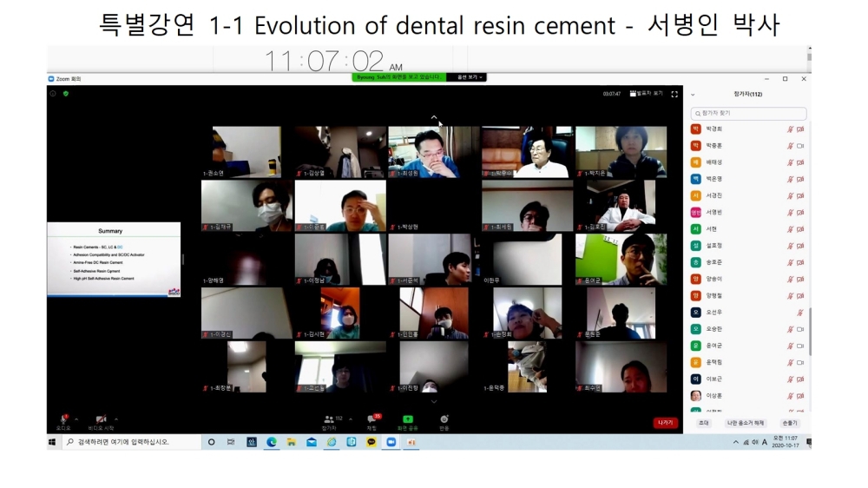Image resolution: width=868 pixels, height=488 pixels.
Task: Open the participants (참가자) panel icon
Action: point(329,419)
